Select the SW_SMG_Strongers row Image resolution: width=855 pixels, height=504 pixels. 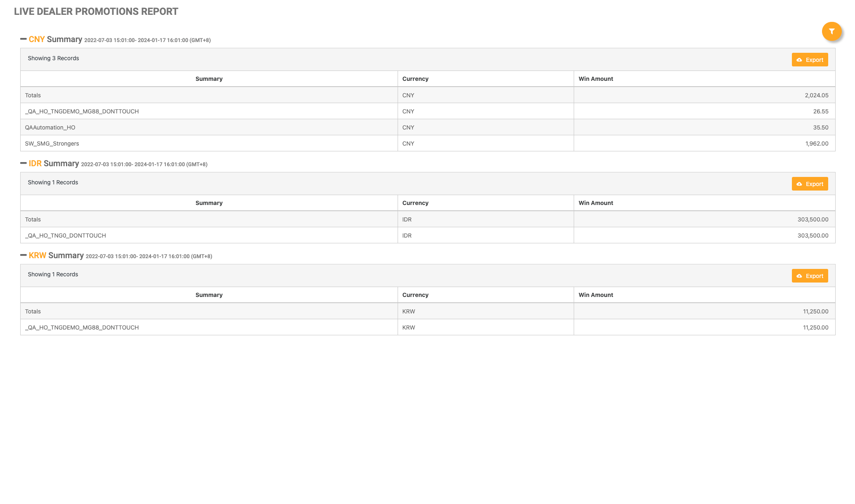[x=52, y=144]
